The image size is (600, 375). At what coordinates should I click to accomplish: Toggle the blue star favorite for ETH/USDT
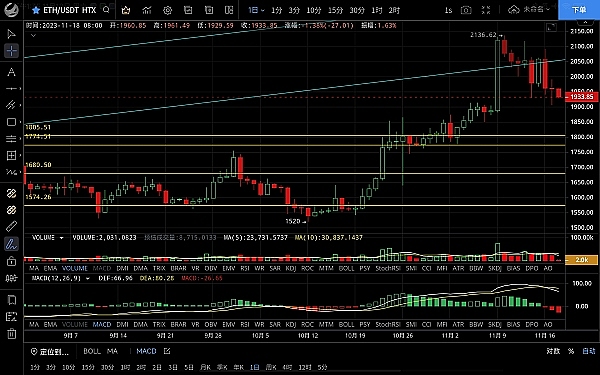(x=36, y=10)
